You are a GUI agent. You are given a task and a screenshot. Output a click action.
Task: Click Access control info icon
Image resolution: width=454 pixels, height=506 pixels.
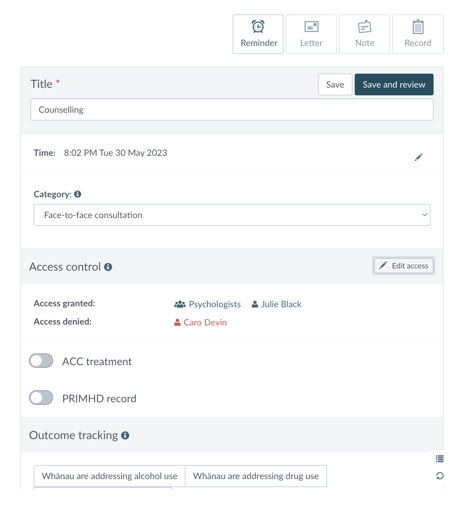(108, 267)
